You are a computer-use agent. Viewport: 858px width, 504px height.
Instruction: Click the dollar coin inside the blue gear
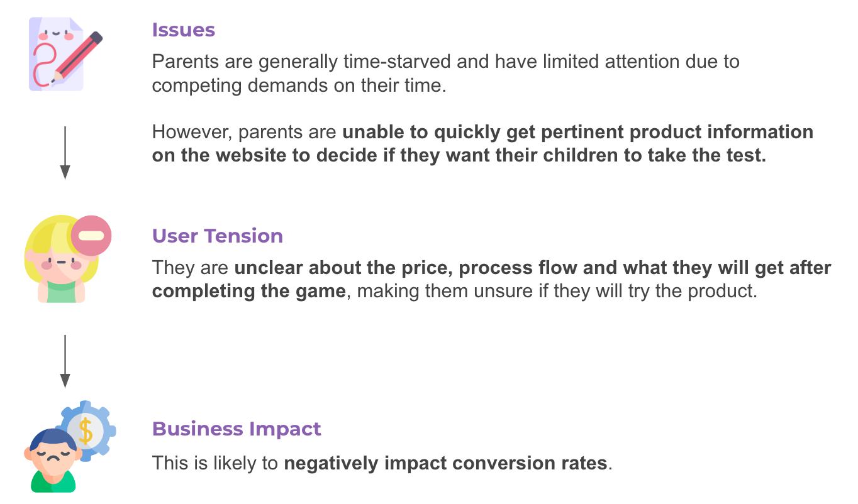pyautogui.click(x=86, y=430)
